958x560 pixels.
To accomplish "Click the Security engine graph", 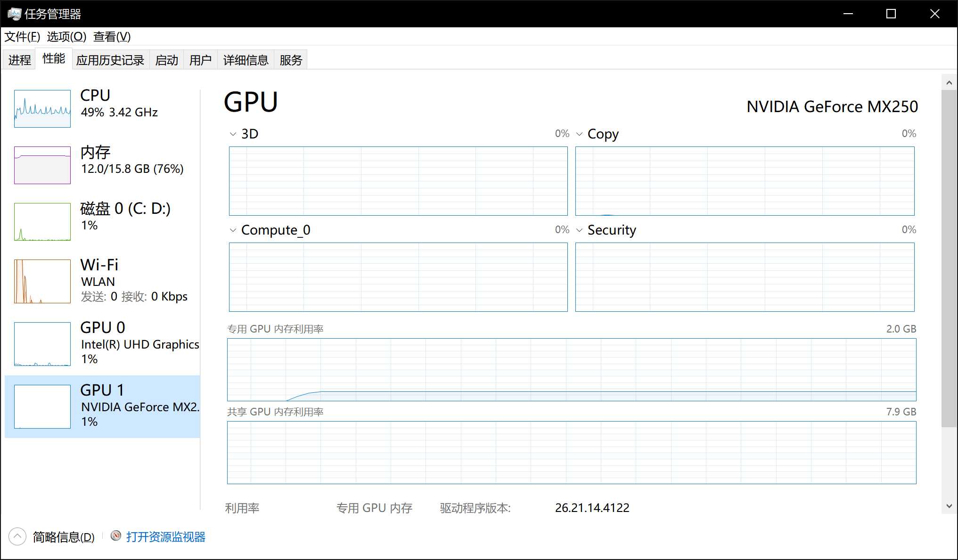I will point(745,277).
